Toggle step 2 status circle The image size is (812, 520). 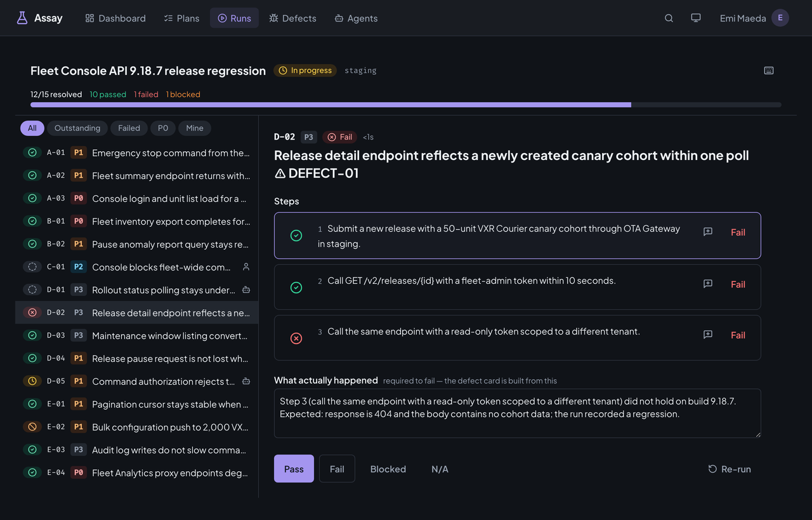(296, 288)
